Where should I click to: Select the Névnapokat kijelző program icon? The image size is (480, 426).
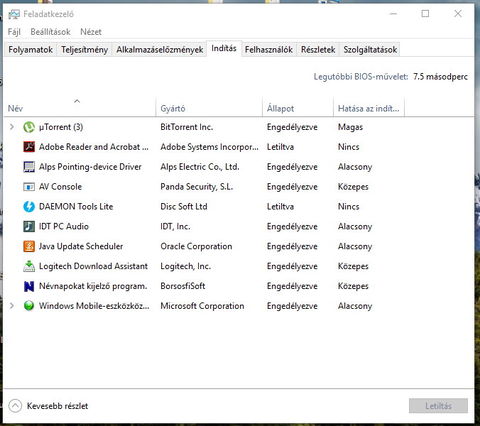tap(29, 286)
